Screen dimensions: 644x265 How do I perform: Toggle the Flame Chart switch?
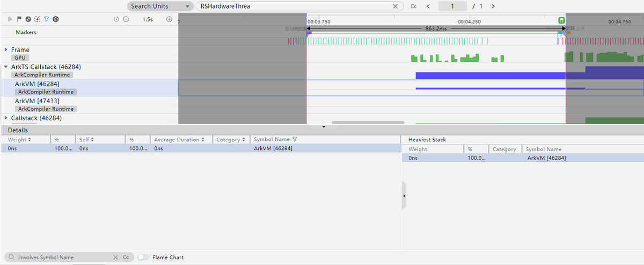click(x=143, y=257)
